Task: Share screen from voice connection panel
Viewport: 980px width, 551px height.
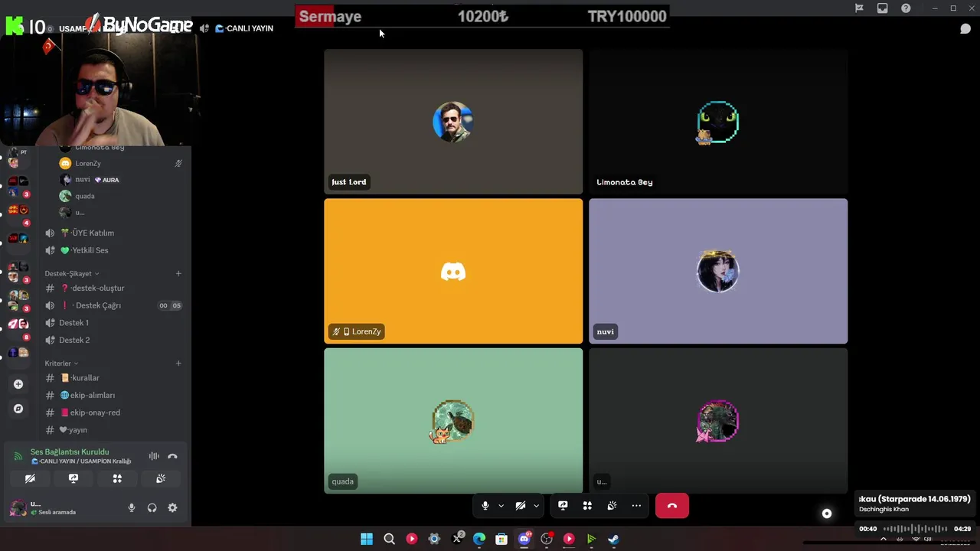Action: [x=73, y=478]
